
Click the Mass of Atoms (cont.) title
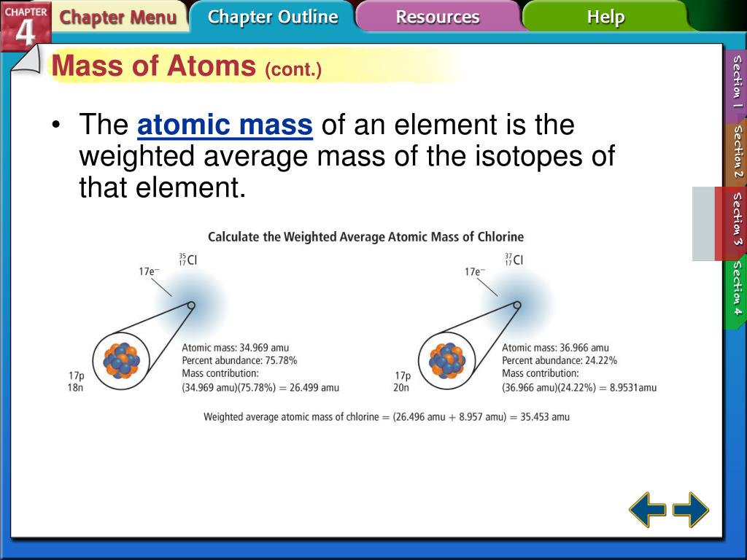click(x=186, y=66)
